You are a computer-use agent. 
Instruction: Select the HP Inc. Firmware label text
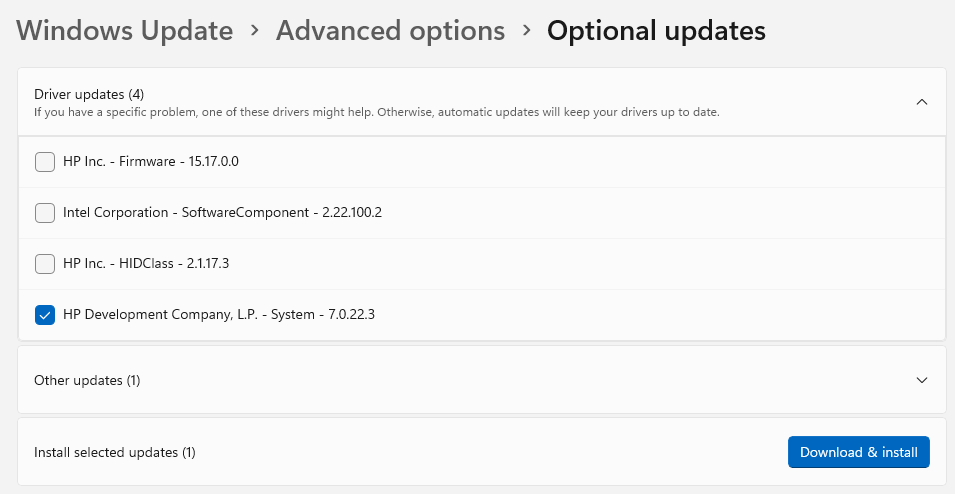[x=151, y=162]
